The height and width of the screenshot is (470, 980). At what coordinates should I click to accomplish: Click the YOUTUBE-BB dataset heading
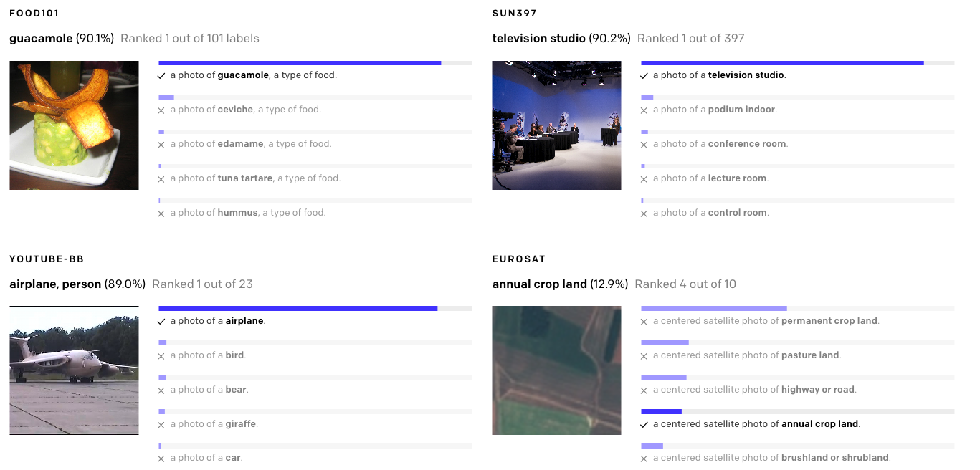click(47, 259)
